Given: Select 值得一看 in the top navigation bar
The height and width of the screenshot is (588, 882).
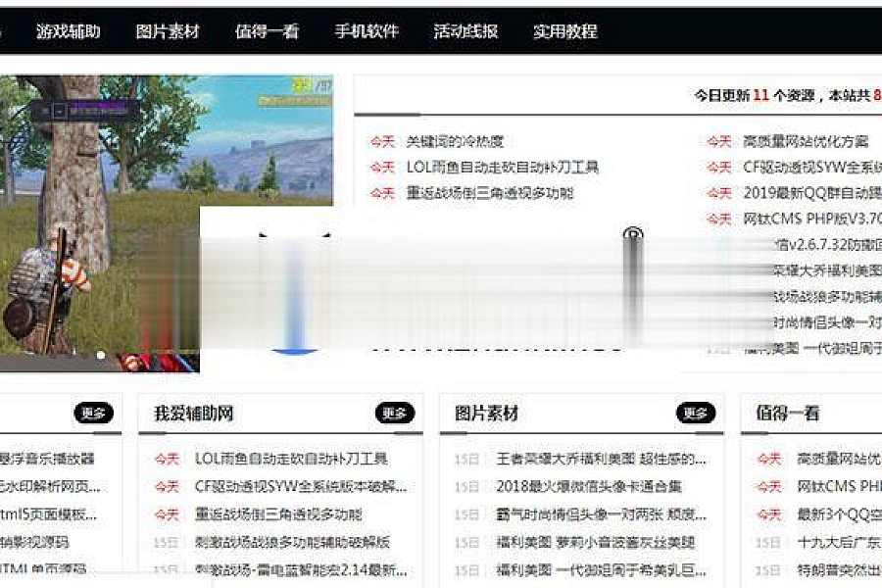Looking at the screenshot, I should pyautogui.click(x=268, y=31).
